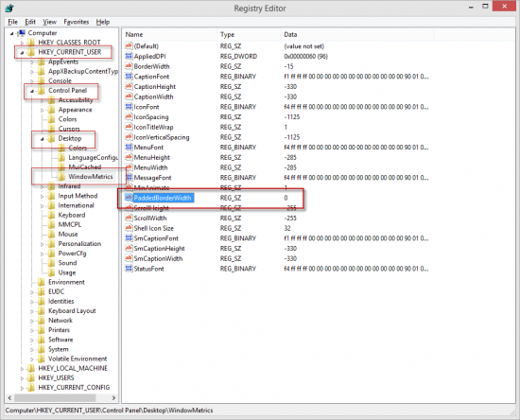This screenshot has width=520, height=420.
Task: Select the Keyboard folder icon
Action: coord(51,215)
